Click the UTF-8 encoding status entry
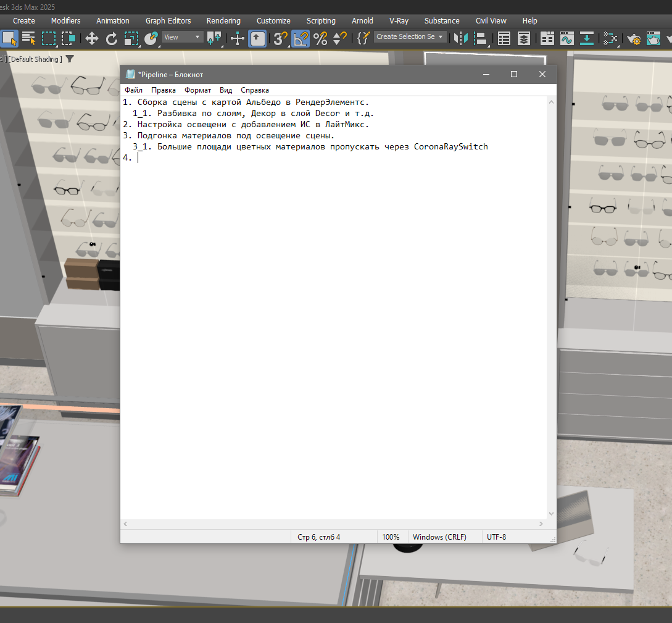This screenshot has height=623, width=672. point(496,537)
